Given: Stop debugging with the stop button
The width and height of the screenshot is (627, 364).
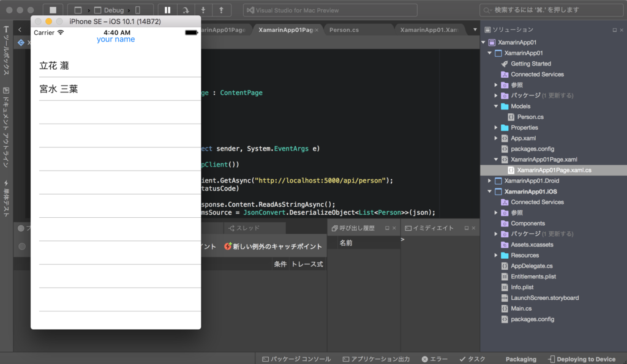Looking at the screenshot, I should [x=53, y=10].
